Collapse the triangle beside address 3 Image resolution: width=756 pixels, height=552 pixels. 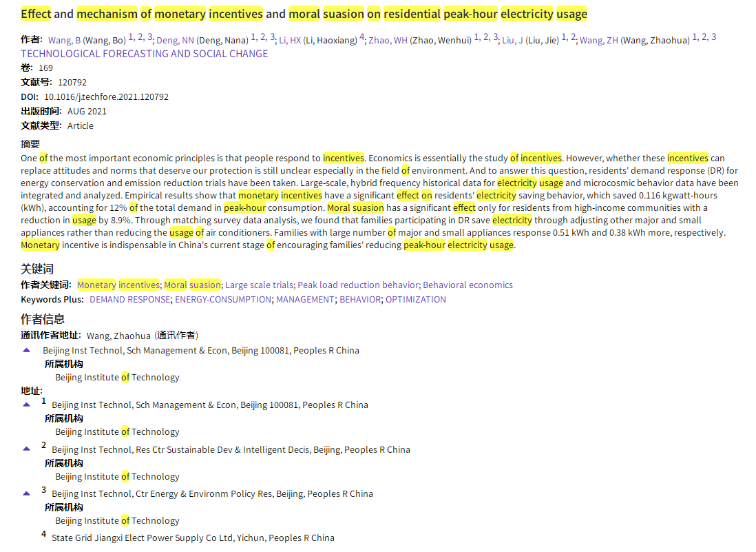(27, 493)
